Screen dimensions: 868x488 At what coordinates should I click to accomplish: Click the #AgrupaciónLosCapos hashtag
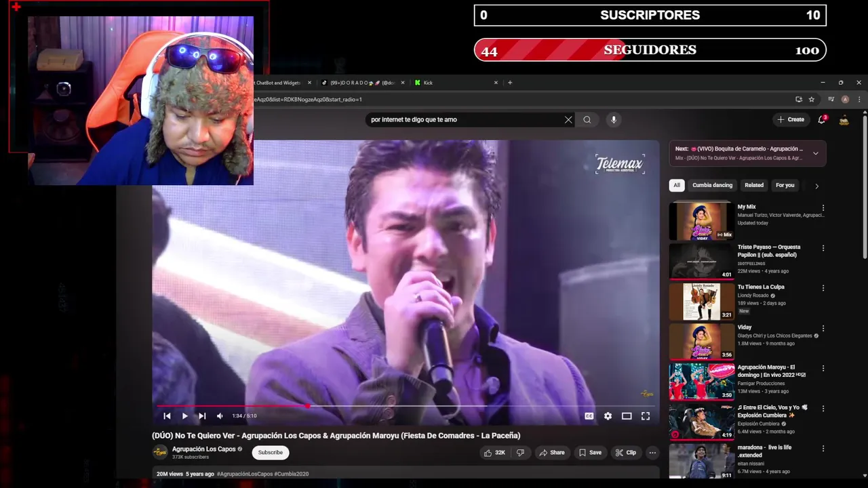245,474
